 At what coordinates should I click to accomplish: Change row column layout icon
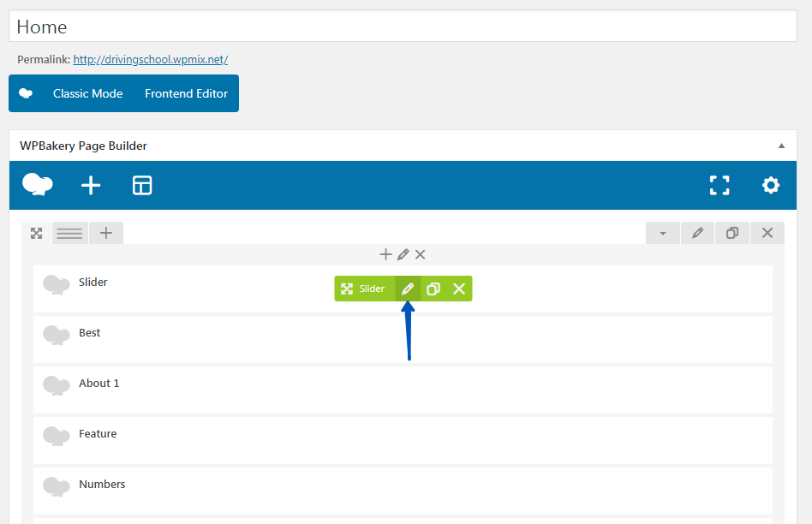click(69, 233)
